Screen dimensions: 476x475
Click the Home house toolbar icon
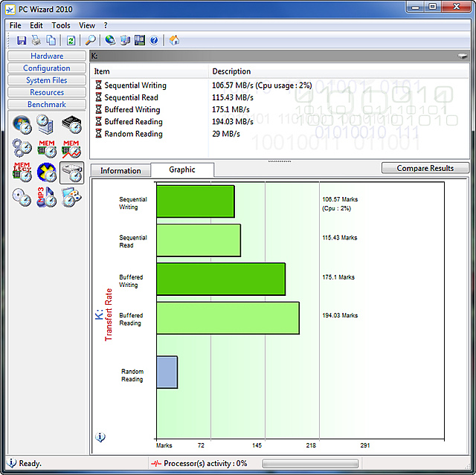(x=174, y=40)
